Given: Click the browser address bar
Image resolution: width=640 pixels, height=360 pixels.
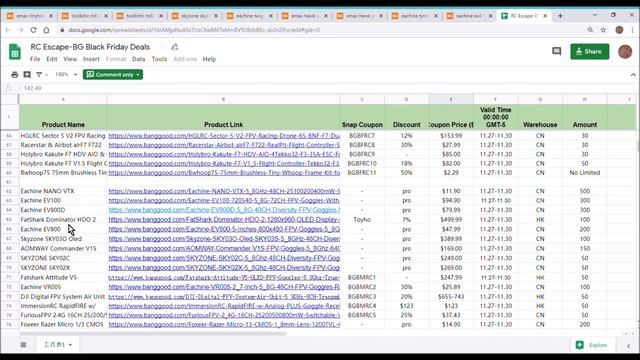Looking at the screenshot, I should click(318, 30).
